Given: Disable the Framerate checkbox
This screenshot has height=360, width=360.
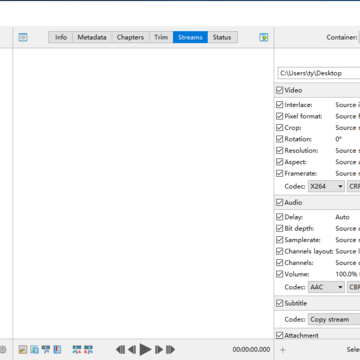Looking at the screenshot, I should (x=279, y=173).
